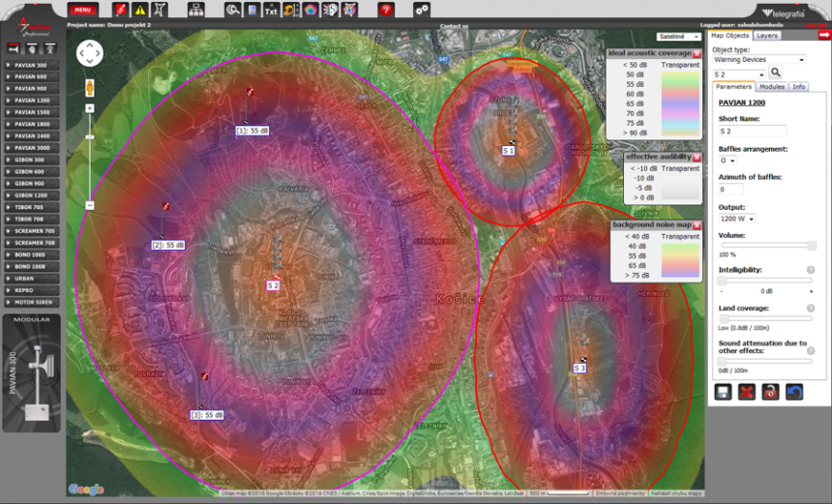Switch to the Map Objects tab
Viewport: 832px width, 504px height.
tap(730, 36)
